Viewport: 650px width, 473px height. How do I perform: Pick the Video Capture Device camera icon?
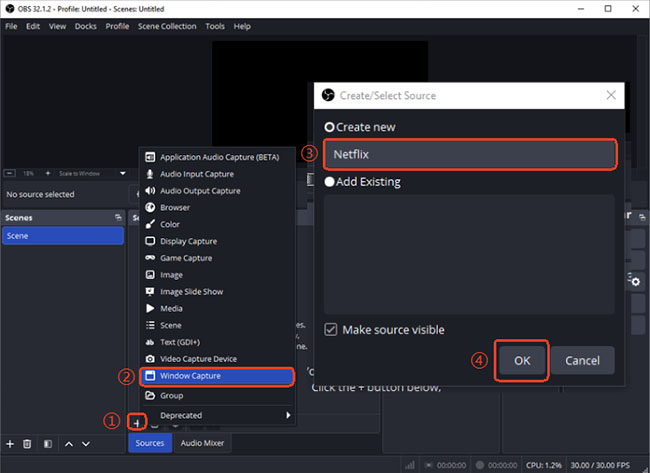pyautogui.click(x=150, y=359)
